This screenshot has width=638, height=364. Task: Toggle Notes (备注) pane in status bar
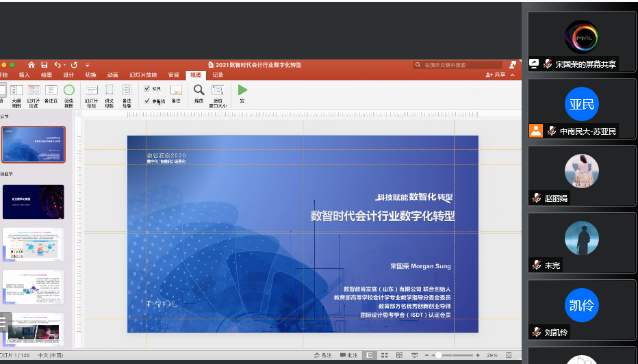point(323,356)
